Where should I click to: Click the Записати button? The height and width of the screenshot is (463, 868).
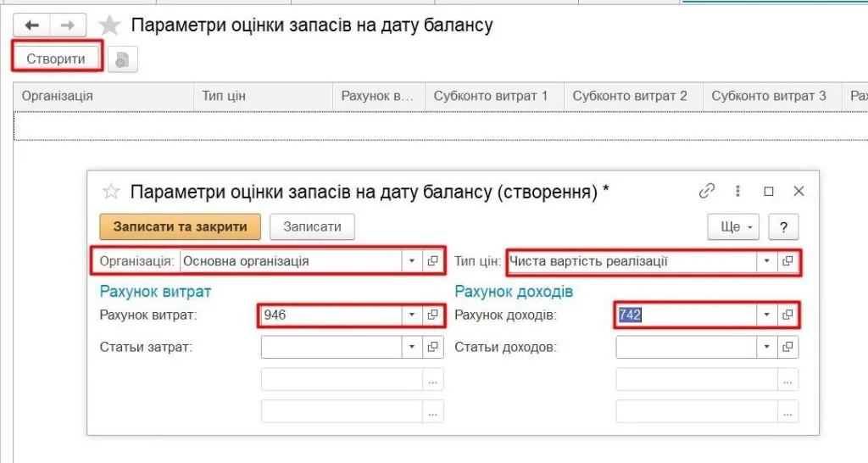point(312,226)
